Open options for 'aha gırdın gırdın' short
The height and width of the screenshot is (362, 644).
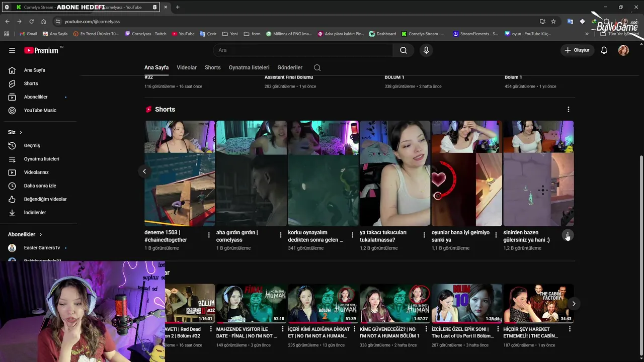point(281,235)
